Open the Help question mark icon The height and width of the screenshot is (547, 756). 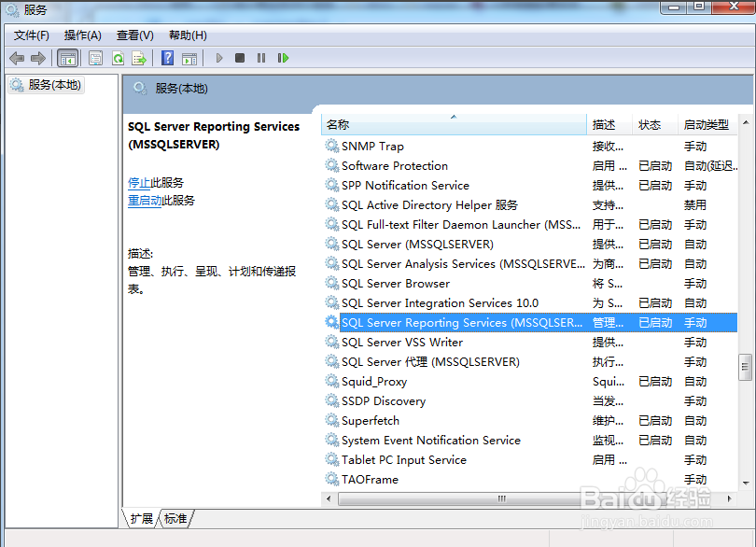[x=167, y=59]
